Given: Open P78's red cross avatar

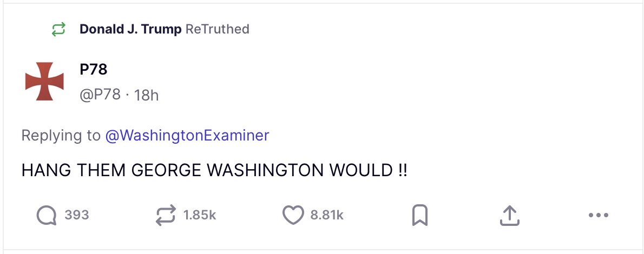Looking at the screenshot, I should (44, 81).
